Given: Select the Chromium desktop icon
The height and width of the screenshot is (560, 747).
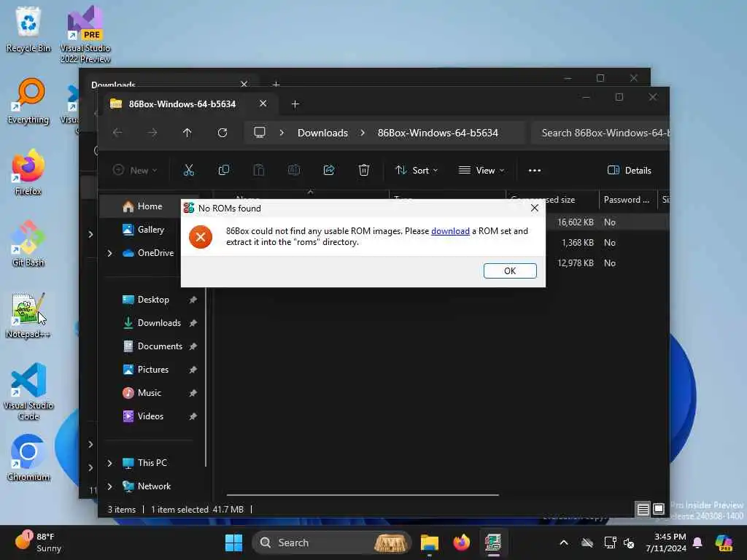Looking at the screenshot, I should tap(28, 458).
